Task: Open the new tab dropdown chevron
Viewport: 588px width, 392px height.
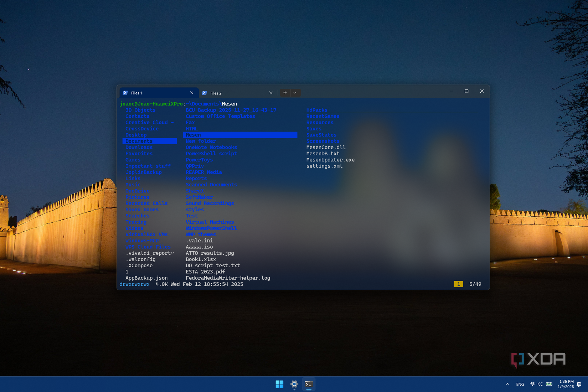Action: point(295,93)
